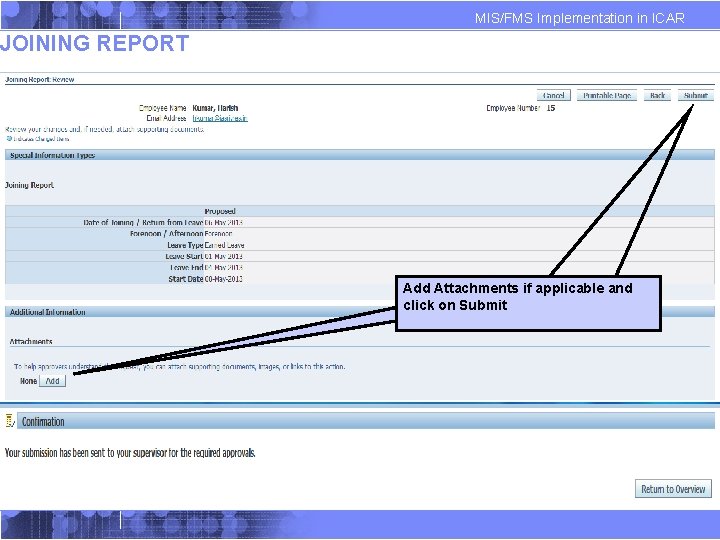Add an attachment with the Add button
This screenshot has width=720, height=540.
point(52,381)
